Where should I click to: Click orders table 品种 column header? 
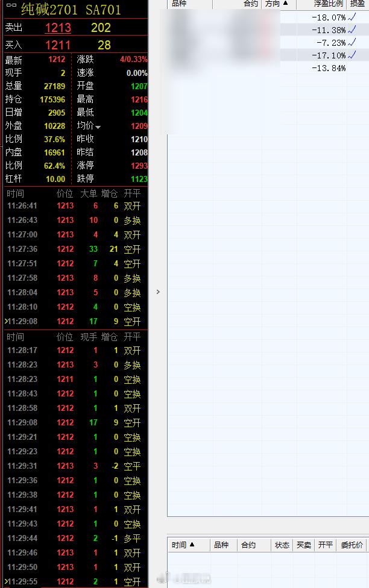pyautogui.click(x=221, y=545)
